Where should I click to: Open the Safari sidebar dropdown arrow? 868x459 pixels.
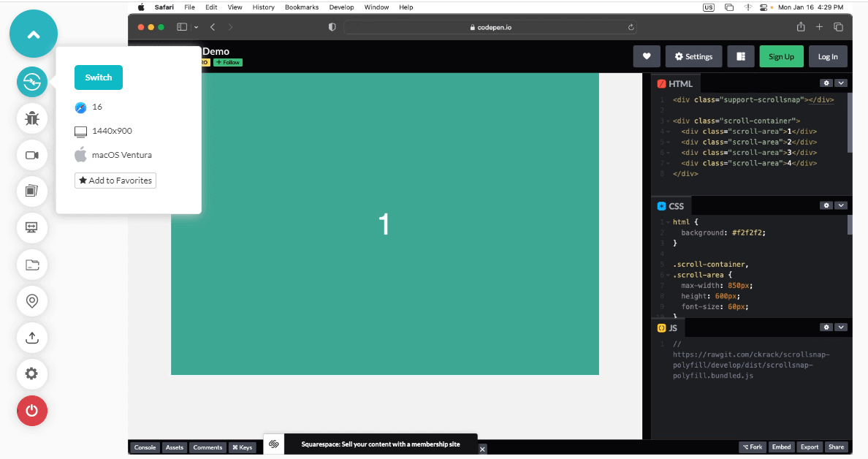click(x=196, y=27)
